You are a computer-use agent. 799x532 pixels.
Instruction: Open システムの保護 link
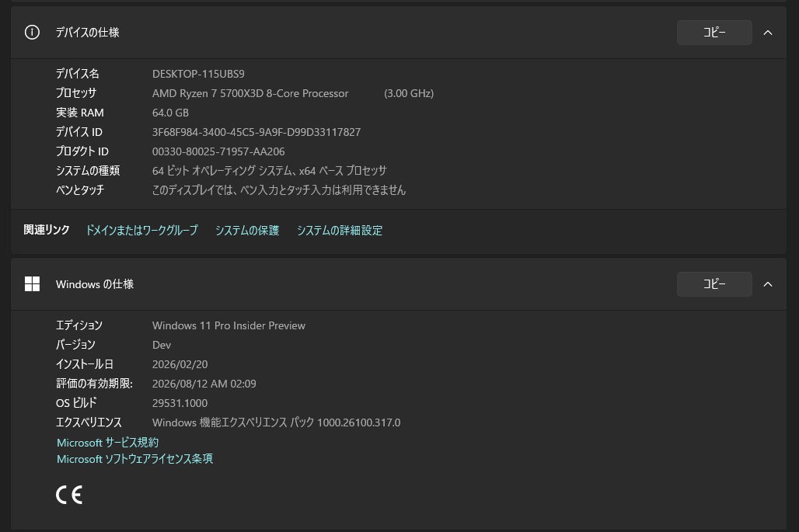coord(247,230)
